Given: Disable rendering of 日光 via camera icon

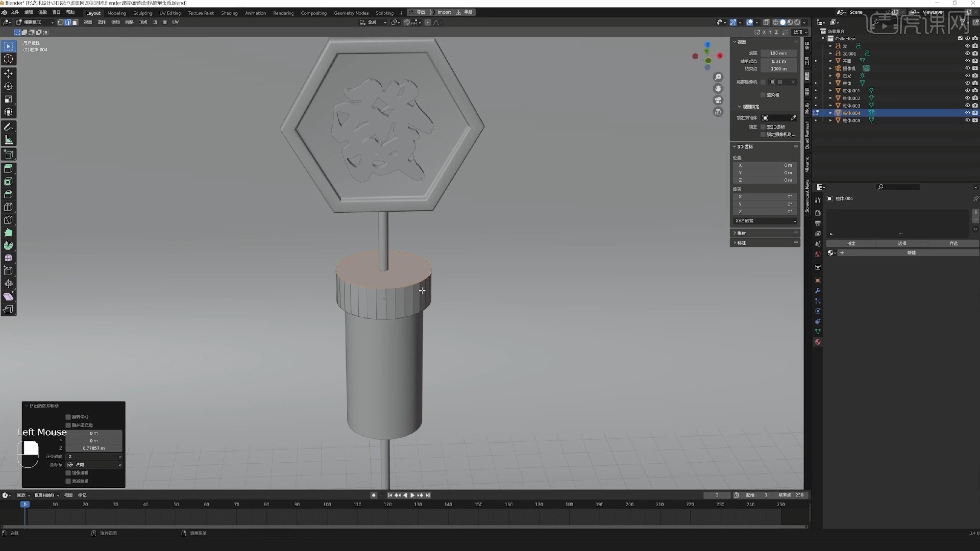Looking at the screenshot, I should tap(975, 76).
